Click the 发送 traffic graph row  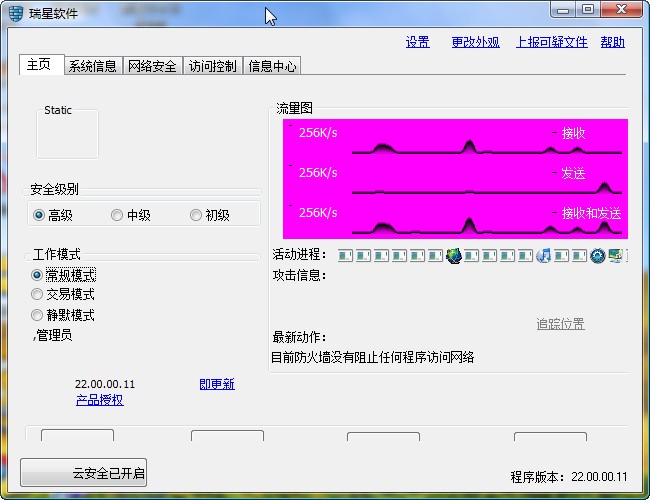coord(455,178)
